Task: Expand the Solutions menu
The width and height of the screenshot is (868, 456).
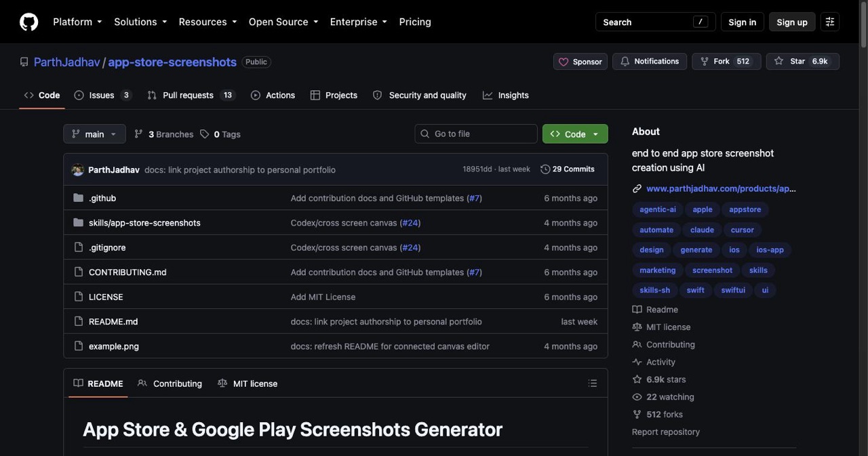Action: point(140,22)
